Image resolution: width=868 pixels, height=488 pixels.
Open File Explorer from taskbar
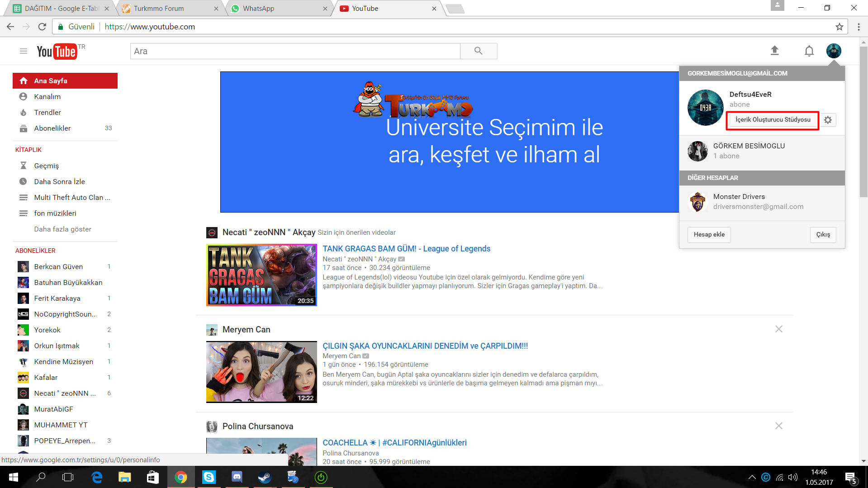pyautogui.click(x=125, y=477)
